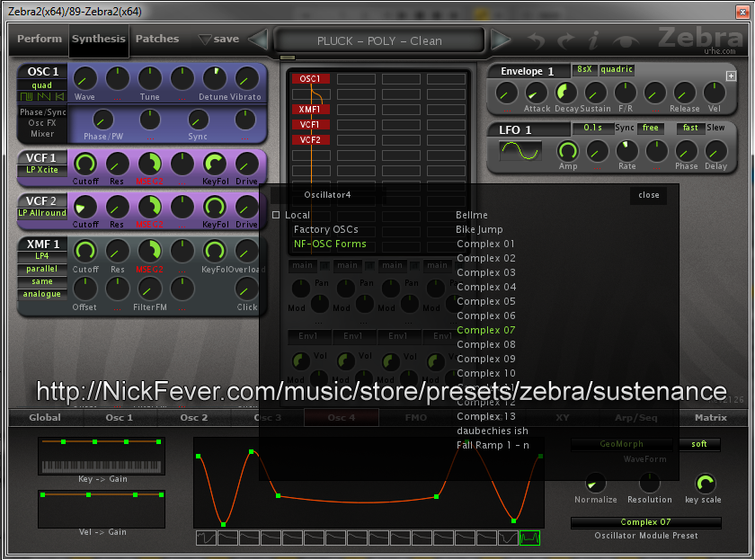Show the Mixer page in OSC 1
755x560 pixels.
42,134
